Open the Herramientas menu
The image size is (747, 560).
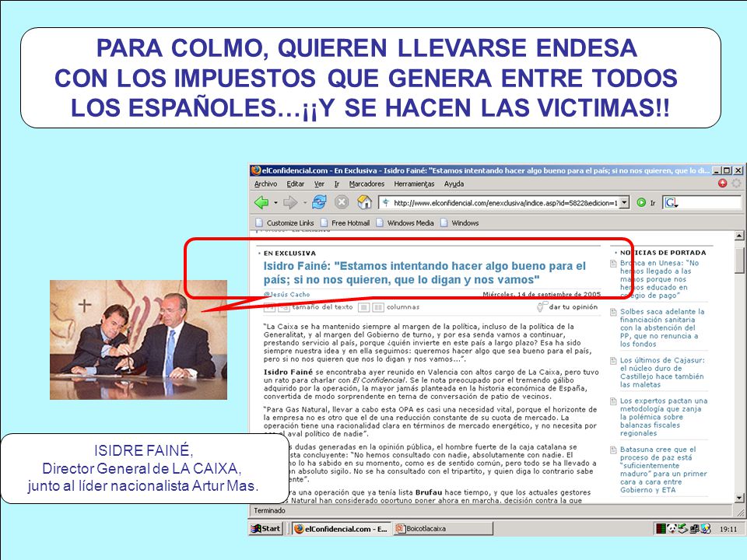pos(414,184)
